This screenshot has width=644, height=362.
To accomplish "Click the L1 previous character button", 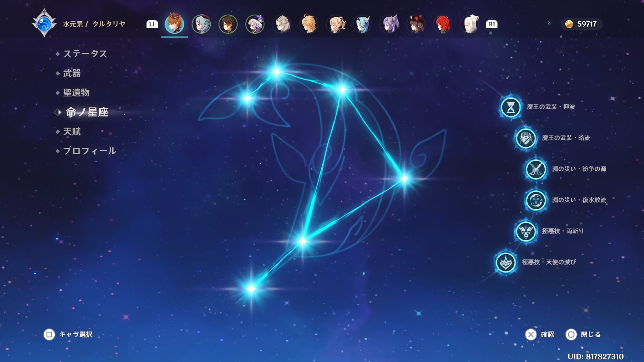I will 152,24.
